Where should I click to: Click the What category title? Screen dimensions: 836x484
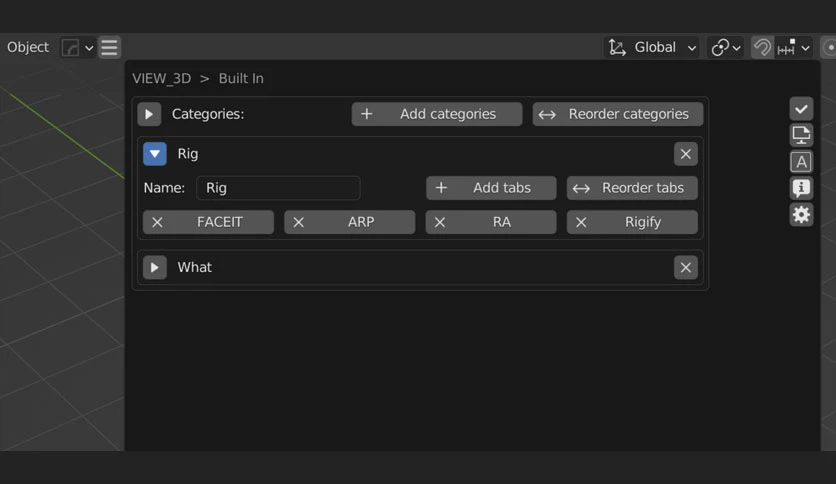pyautogui.click(x=195, y=268)
